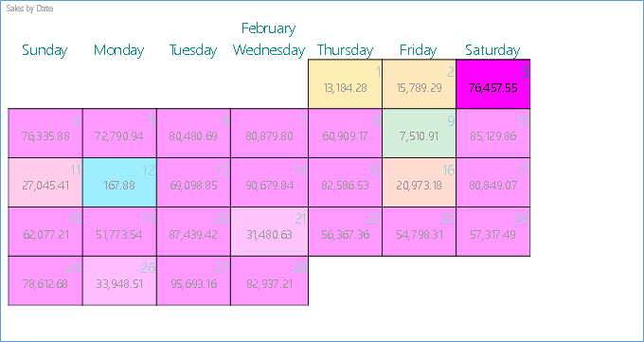Click the Sunday column header
Viewport: 644px width, 342px height.
(45, 50)
